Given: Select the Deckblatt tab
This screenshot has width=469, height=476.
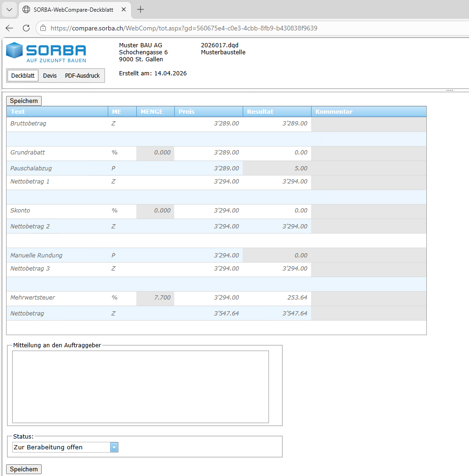Looking at the screenshot, I should coord(23,76).
